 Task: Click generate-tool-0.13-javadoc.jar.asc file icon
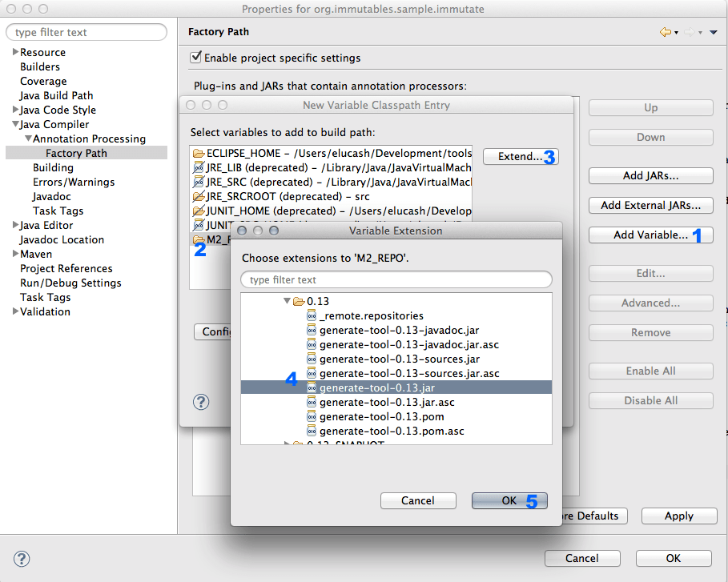pos(312,345)
